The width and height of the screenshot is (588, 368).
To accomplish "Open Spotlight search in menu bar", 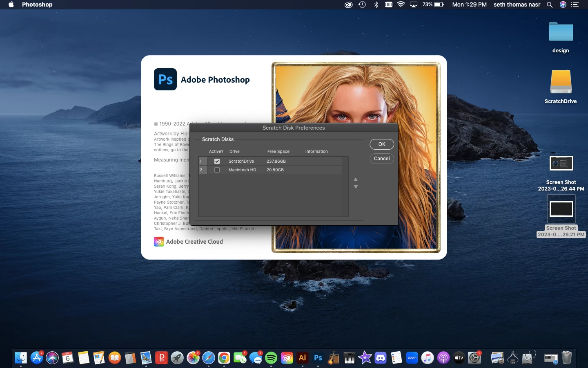I will tap(550, 4).
